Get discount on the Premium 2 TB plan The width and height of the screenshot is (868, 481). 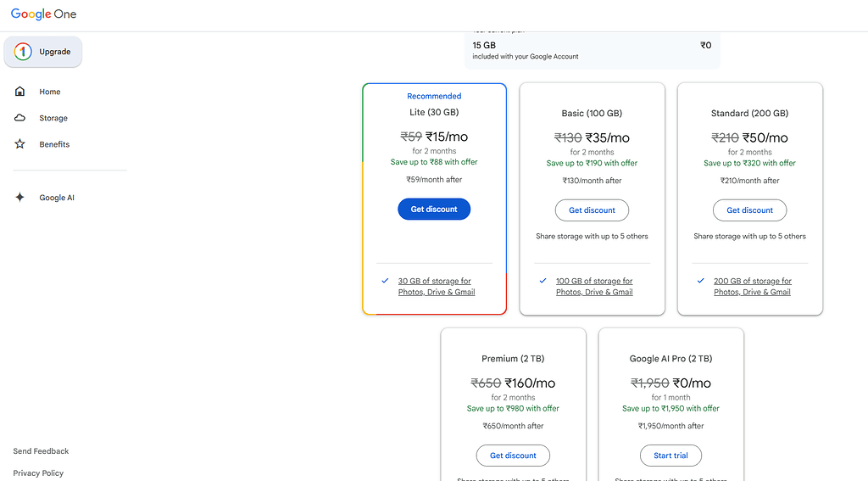click(513, 456)
